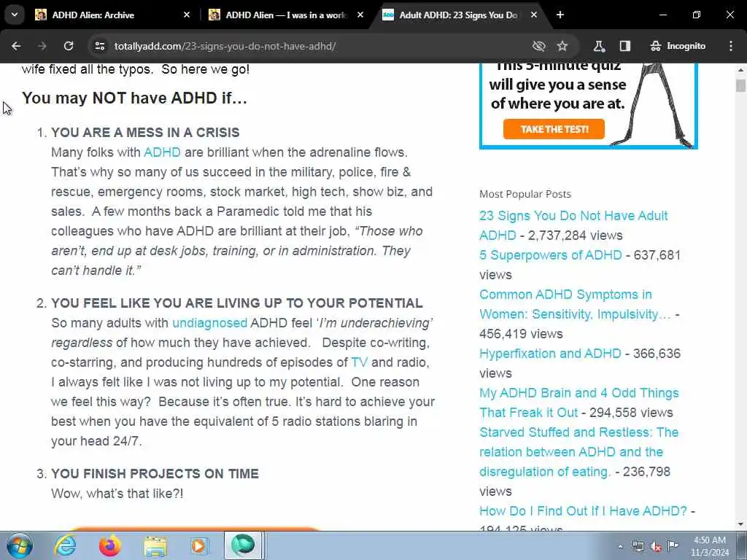Screen dimensions: 747x560
Task: Open the Windows Start menu
Action: (19, 545)
